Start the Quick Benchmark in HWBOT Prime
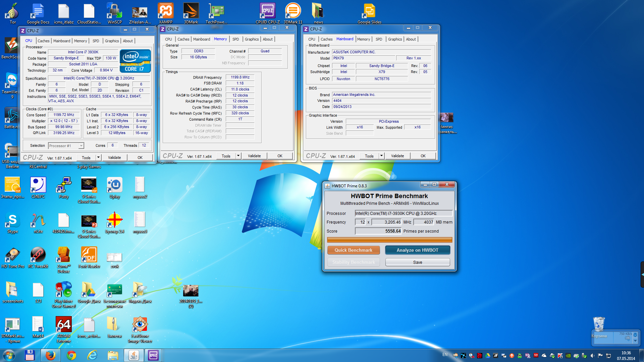This screenshot has width=644, height=362. [x=354, y=250]
